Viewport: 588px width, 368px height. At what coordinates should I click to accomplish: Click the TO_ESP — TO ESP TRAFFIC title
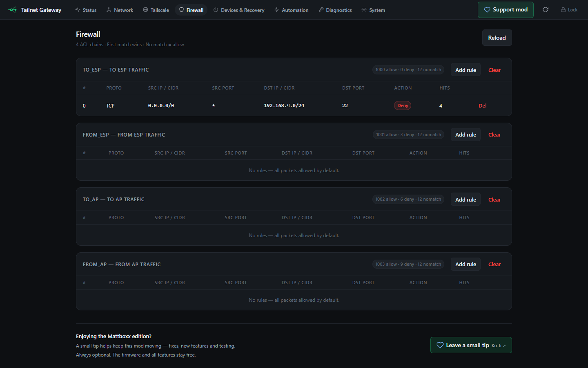coord(116,70)
